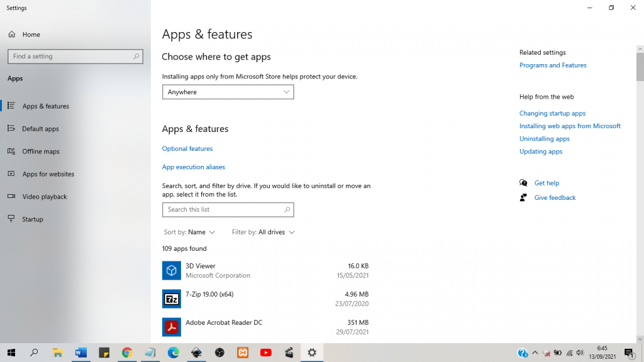Click the Offline maps sidebar icon
The height and width of the screenshot is (362, 644).
pyautogui.click(x=11, y=151)
